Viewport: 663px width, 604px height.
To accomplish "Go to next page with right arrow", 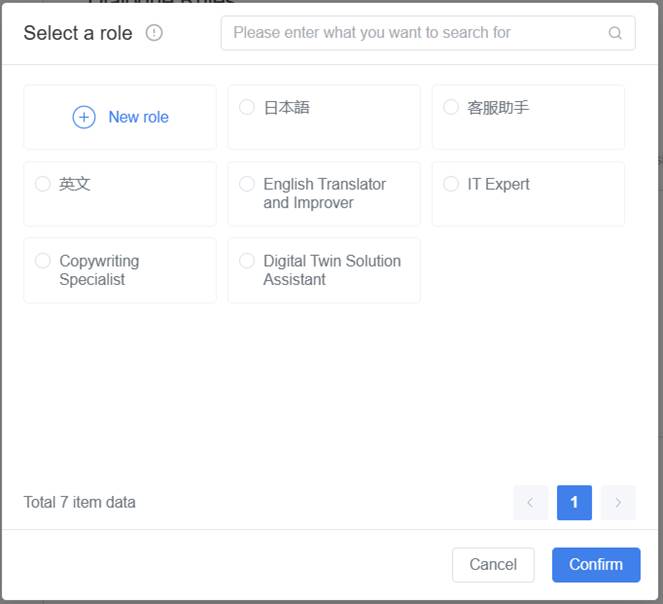I will pyautogui.click(x=618, y=502).
